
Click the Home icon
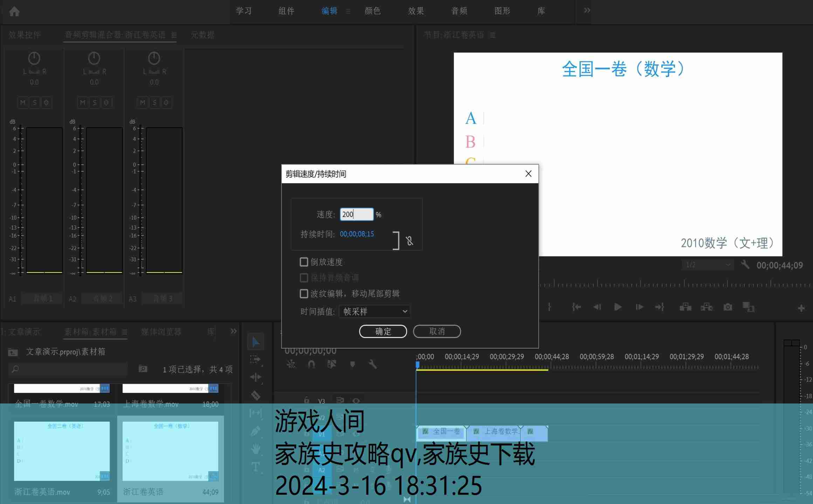point(14,11)
